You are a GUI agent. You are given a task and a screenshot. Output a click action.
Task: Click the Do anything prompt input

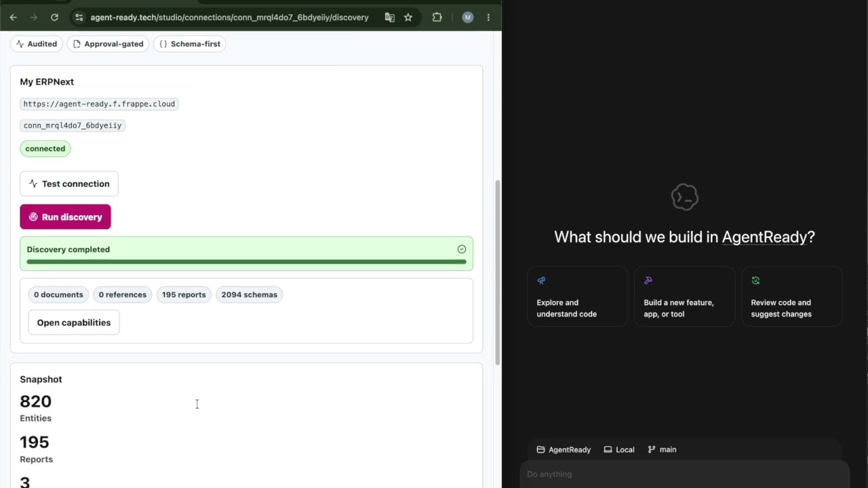(x=684, y=474)
